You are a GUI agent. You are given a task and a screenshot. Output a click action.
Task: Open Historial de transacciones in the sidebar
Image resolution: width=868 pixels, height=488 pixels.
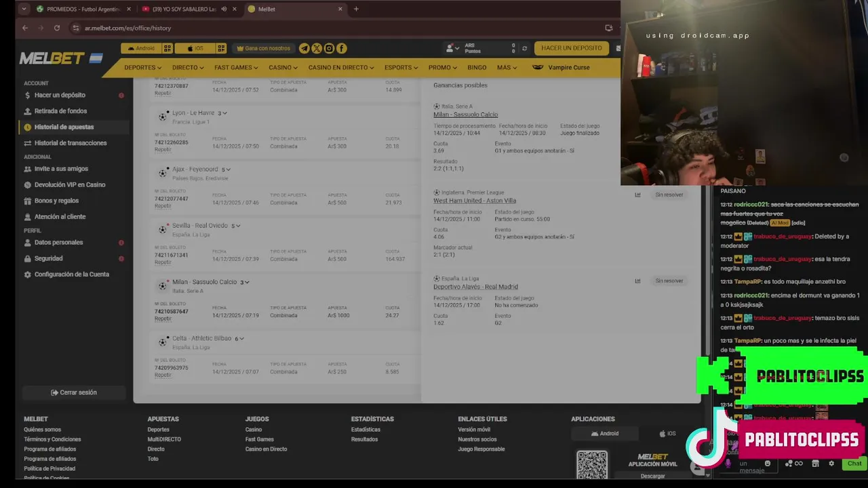pos(71,143)
